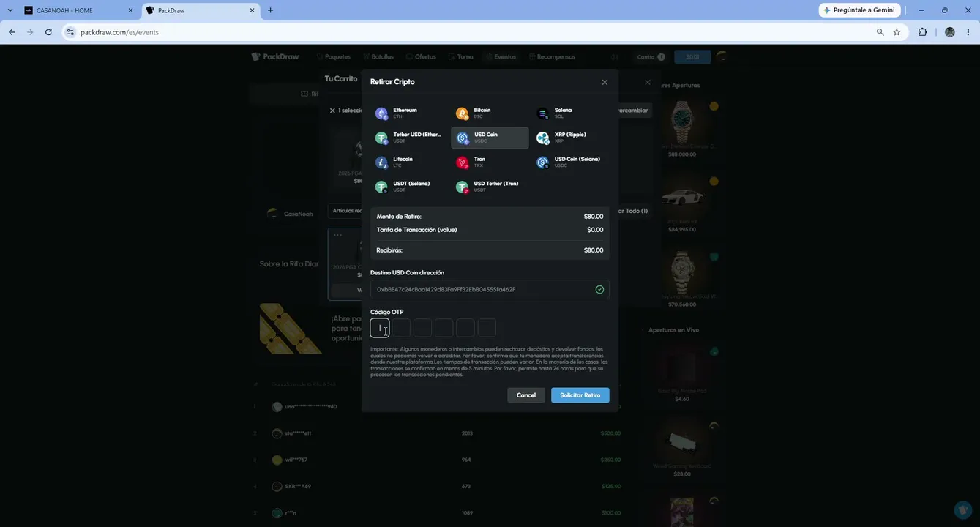The width and height of the screenshot is (980, 527).
Task: Reload the current page
Action: tap(48, 32)
